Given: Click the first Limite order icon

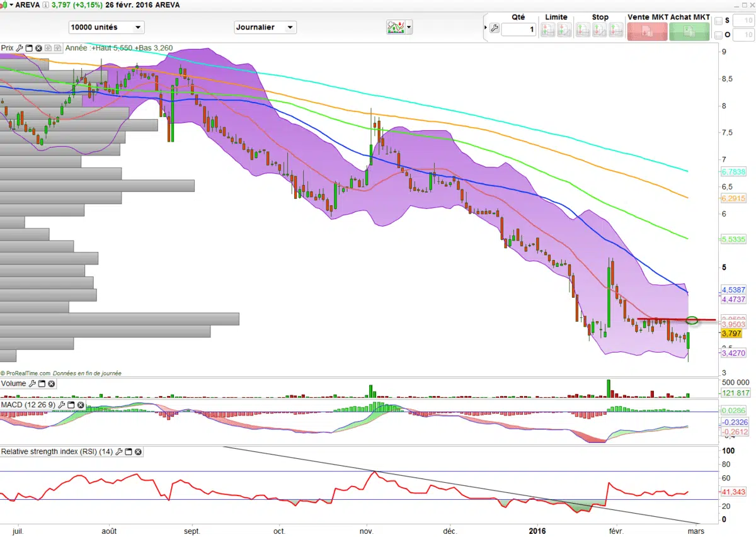Looking at the screenshot, I should click(547, 29).
